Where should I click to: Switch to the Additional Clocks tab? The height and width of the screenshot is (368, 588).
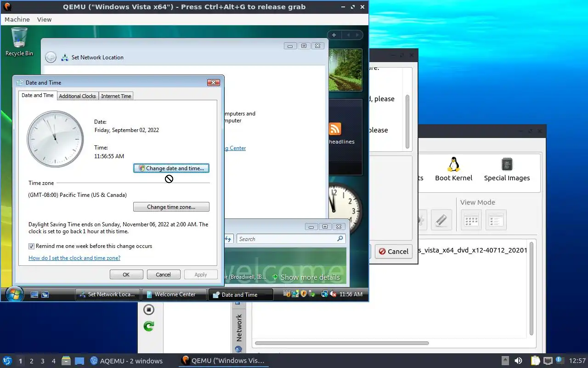click(x=77, y=96)
